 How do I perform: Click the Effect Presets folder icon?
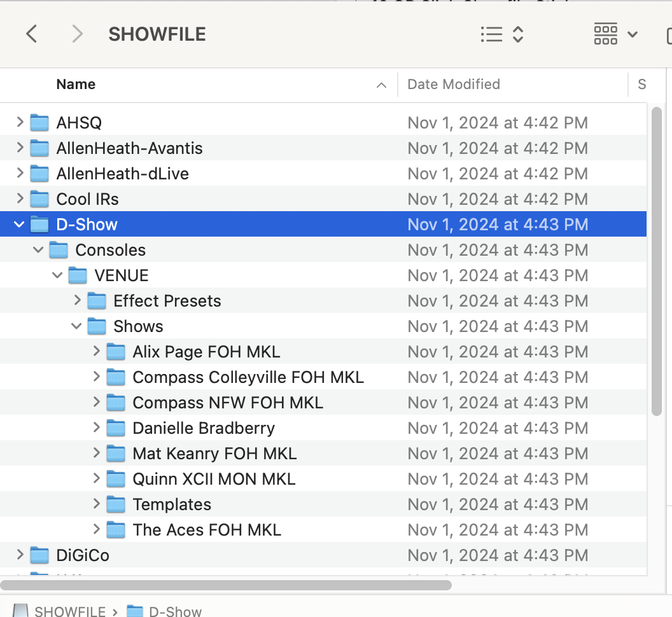click(x=97, y=300)
